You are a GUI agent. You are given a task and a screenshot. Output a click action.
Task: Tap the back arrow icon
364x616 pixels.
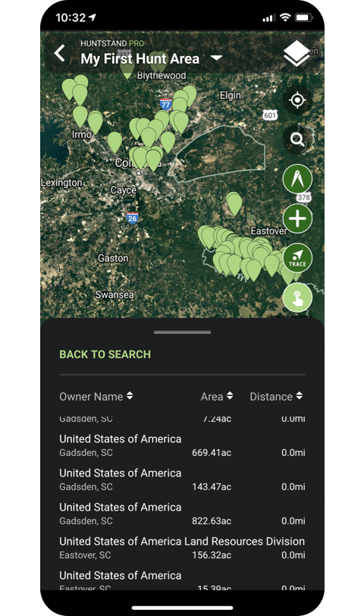click(x=60, y=53)
